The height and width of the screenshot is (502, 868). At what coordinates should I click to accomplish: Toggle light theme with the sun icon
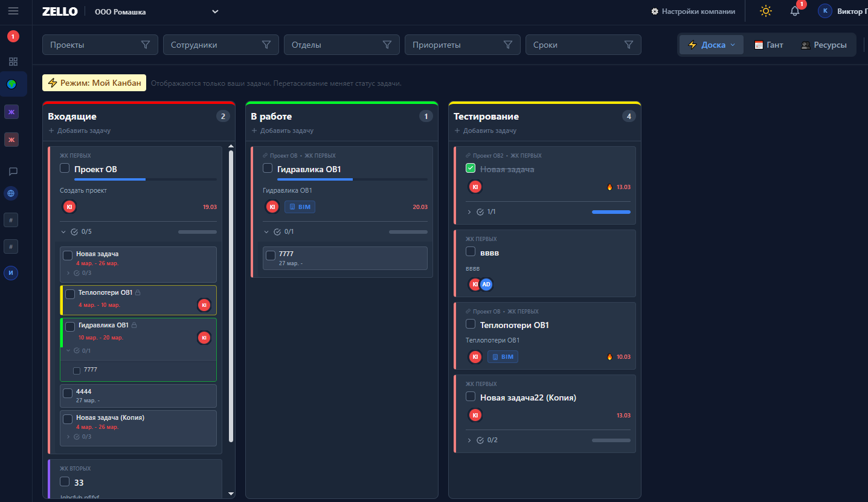[766, 11]
